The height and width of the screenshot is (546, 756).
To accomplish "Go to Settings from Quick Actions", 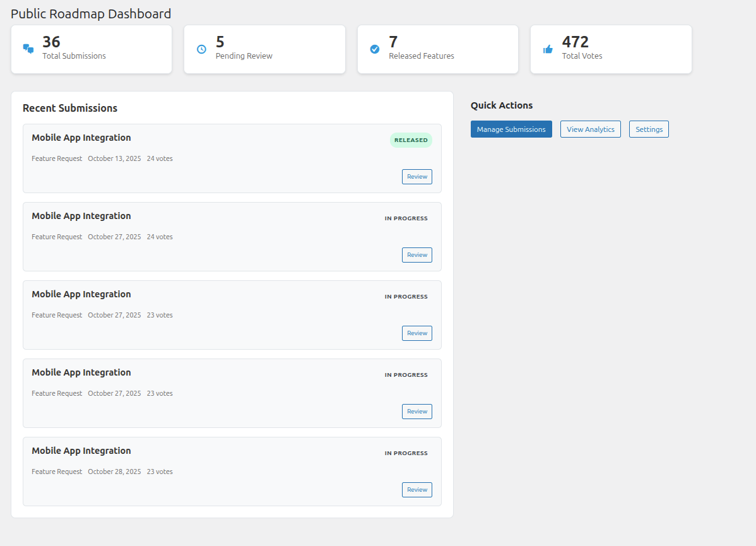I will tap(649, 129).
